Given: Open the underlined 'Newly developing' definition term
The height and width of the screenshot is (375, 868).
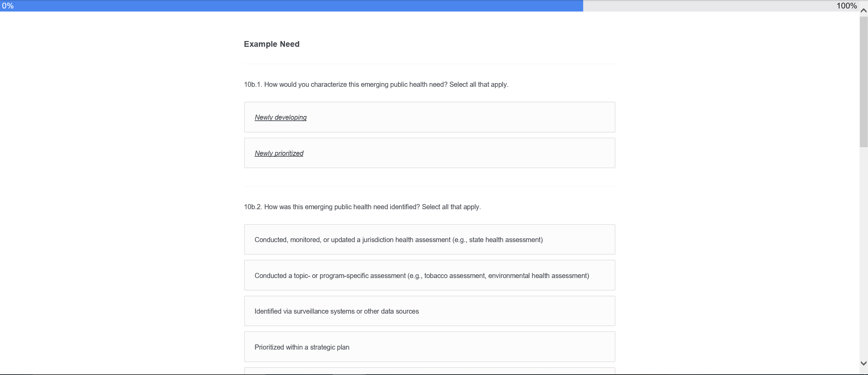Looking at the screenshot, I should point(280,117).
